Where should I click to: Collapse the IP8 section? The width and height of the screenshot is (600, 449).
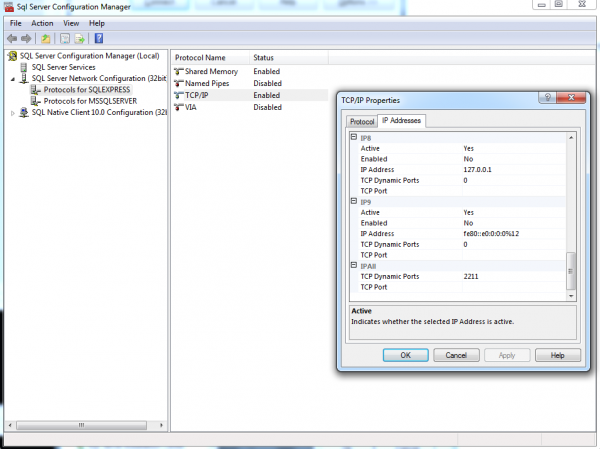coord(354,136)
